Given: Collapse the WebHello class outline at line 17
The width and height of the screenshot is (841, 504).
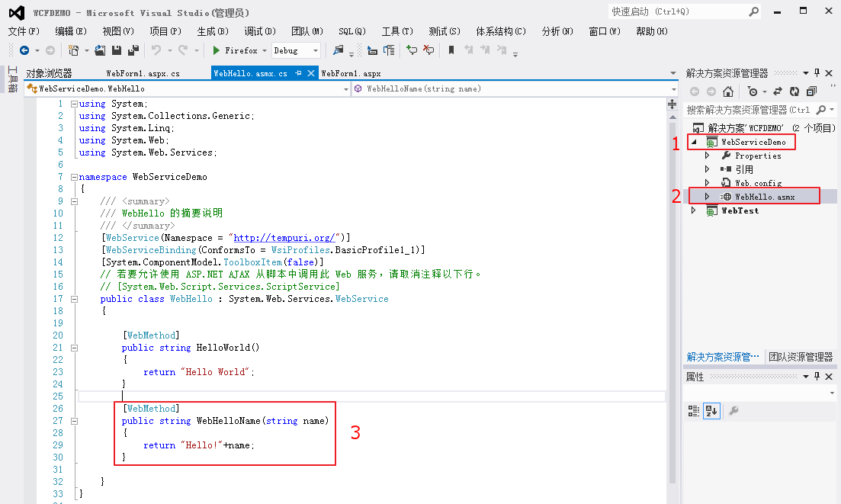Looking at the screenshot, I should point(74,299).
